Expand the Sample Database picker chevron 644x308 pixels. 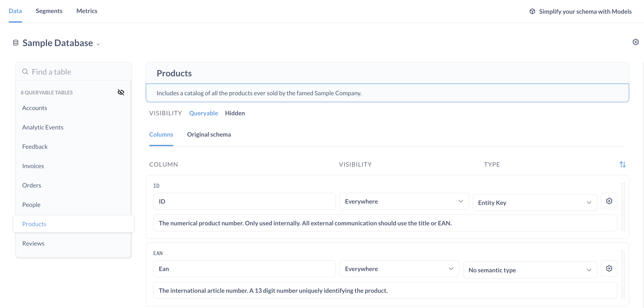pyautogui.click(x=99, y=44)
